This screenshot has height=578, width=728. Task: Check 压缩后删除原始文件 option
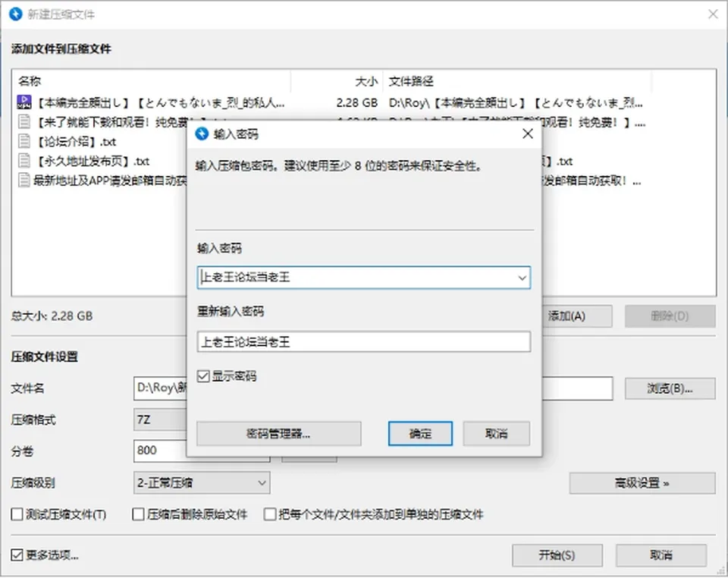138,514
